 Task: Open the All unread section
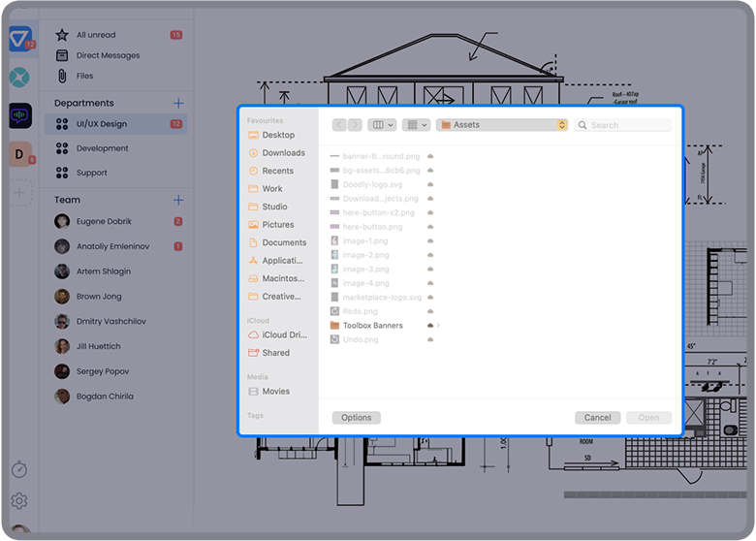(x=96, y=35)
